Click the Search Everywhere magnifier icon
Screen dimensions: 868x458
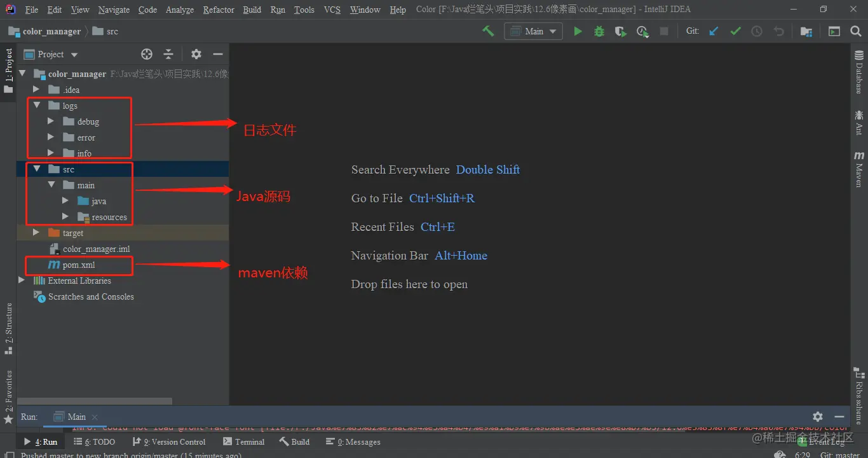tap(855, 31)
